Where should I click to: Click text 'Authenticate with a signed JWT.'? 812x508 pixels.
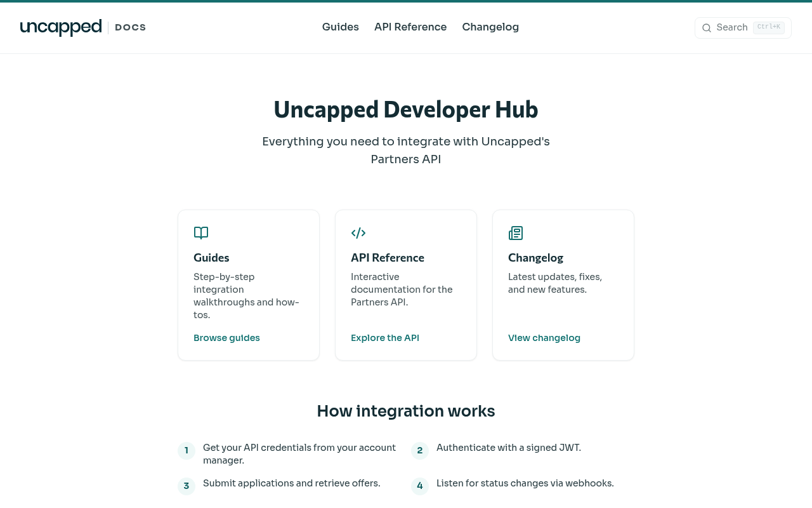(x=509, y=448)
